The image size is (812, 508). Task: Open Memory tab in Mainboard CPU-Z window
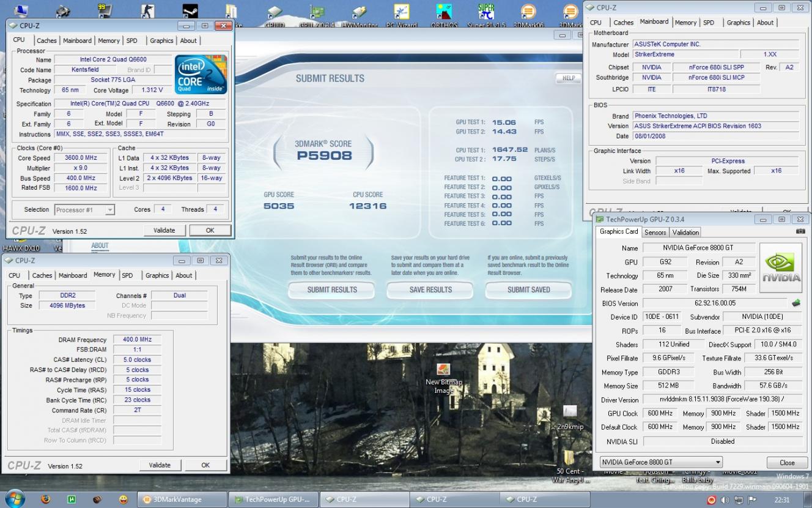pos(685,23)
